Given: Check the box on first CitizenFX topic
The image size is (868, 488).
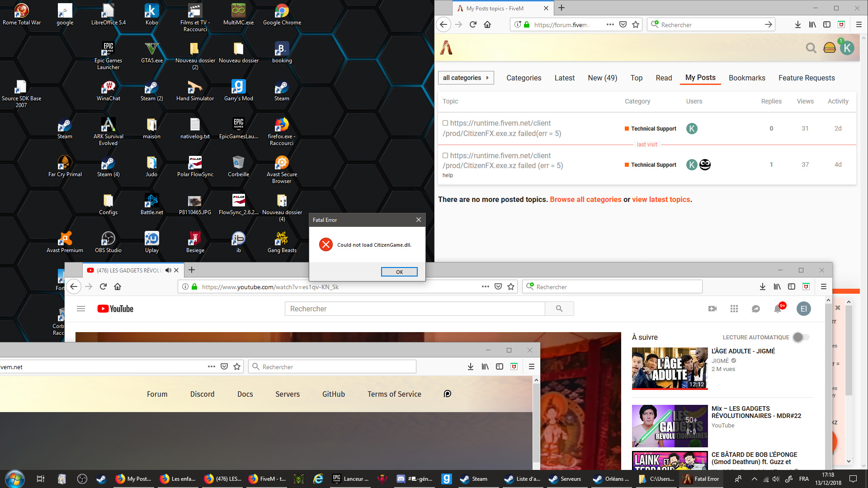Looking at the screenshot, I should [x=445, y=123].
